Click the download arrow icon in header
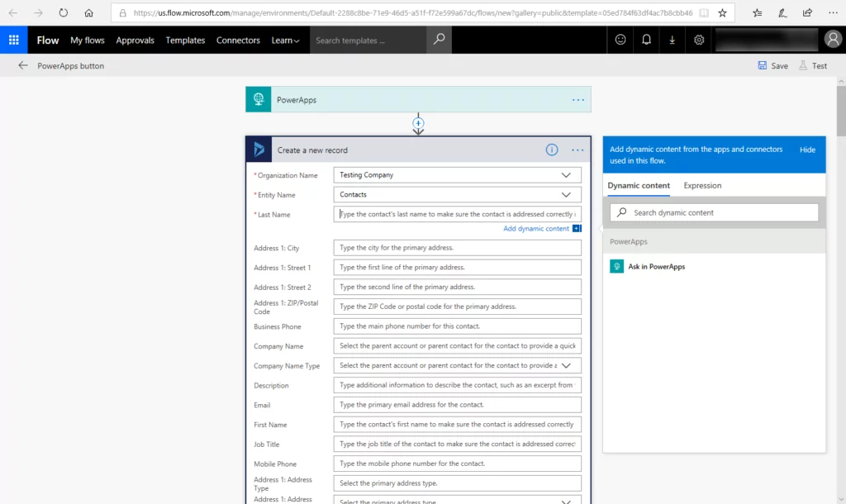 [673, 40]
